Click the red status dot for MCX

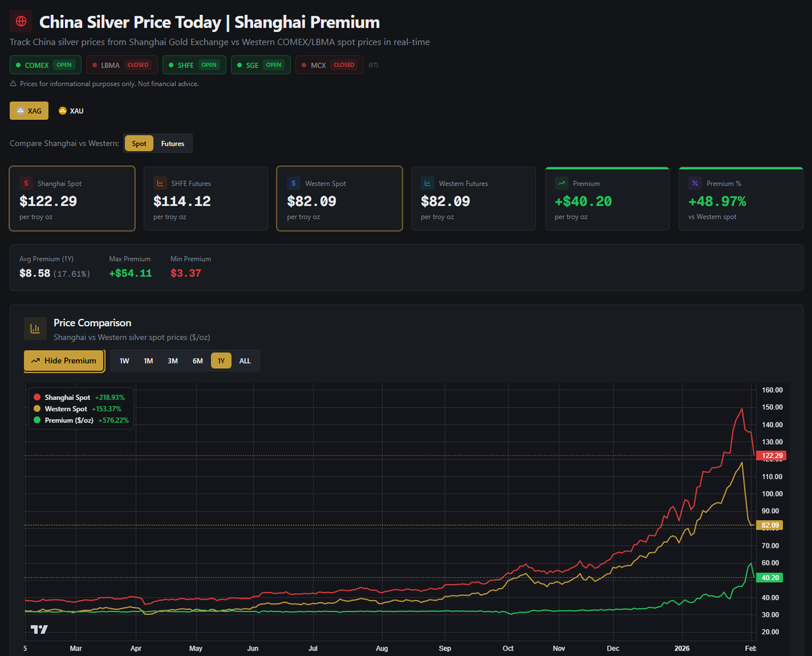(304, 65)
